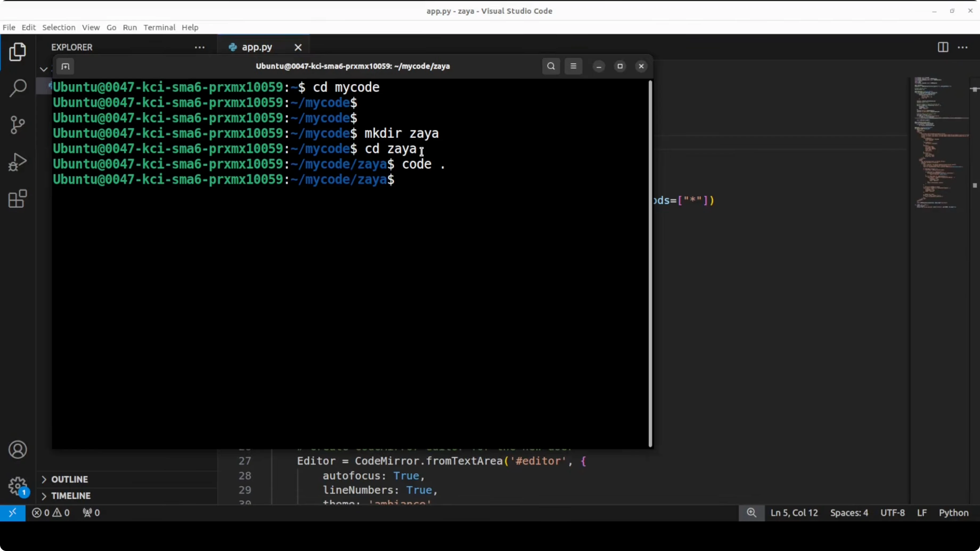980x551 pixels.
Task: Open new tab in the terminal window
Action: 66,67
